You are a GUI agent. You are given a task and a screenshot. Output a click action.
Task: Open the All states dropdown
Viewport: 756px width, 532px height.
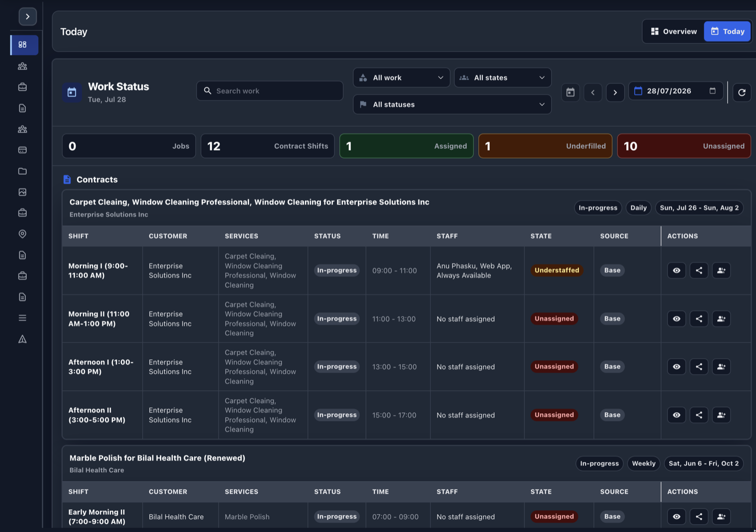(502, 78)
